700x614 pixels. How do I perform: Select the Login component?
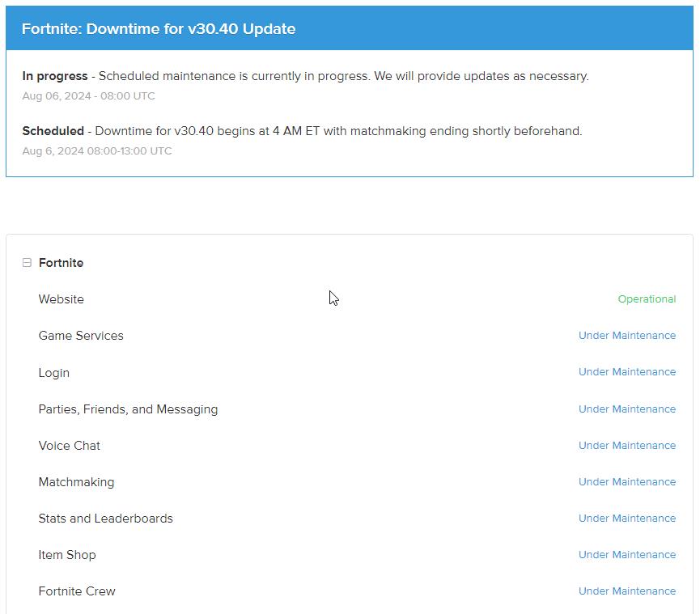[x=54, y=373]
